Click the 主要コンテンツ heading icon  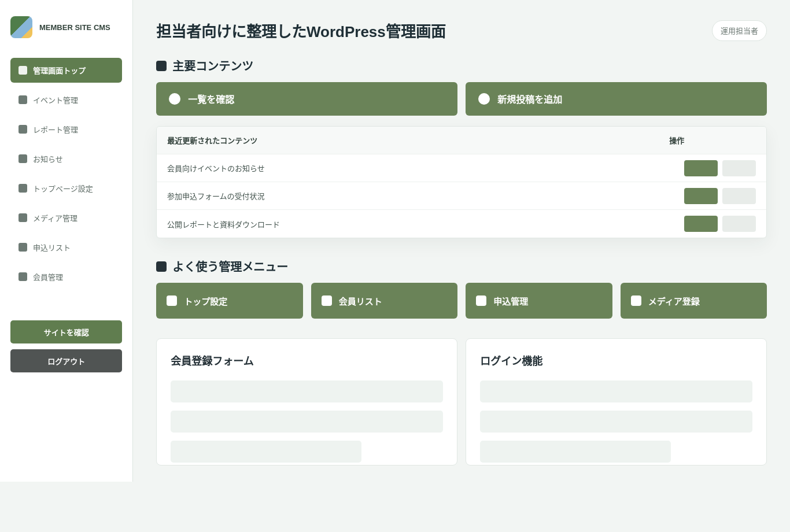(161, 66)
